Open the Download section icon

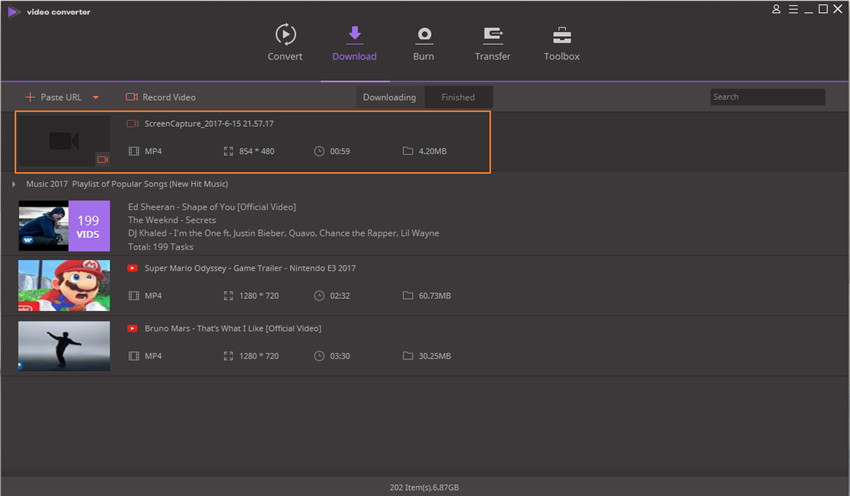tap(355, 34)
